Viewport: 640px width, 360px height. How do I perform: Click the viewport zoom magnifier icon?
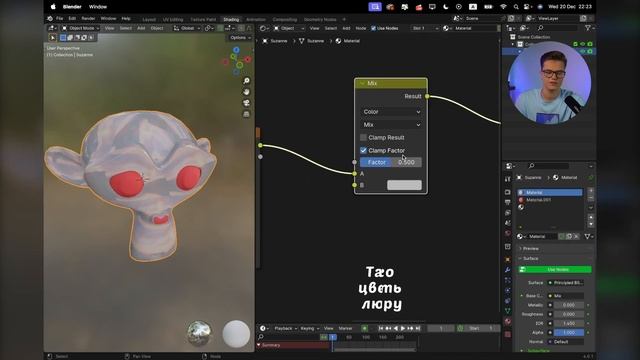(247, 81)
